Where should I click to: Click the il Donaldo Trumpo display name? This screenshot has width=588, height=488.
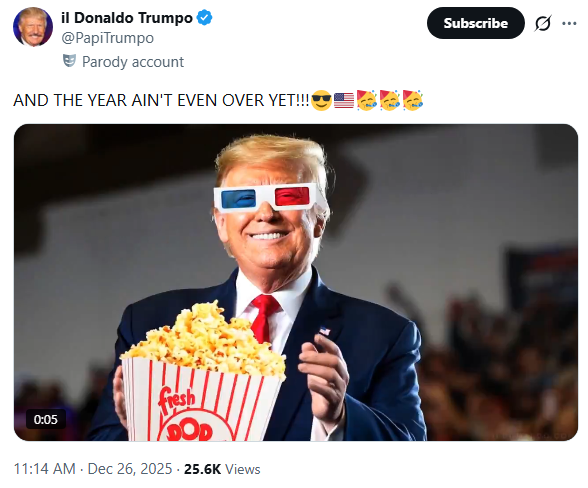pyautogui.click(x=127, y=18)
